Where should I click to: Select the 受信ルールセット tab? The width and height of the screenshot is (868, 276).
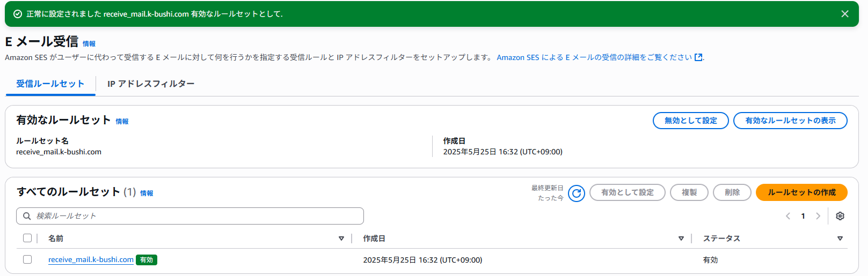point(50,84)
